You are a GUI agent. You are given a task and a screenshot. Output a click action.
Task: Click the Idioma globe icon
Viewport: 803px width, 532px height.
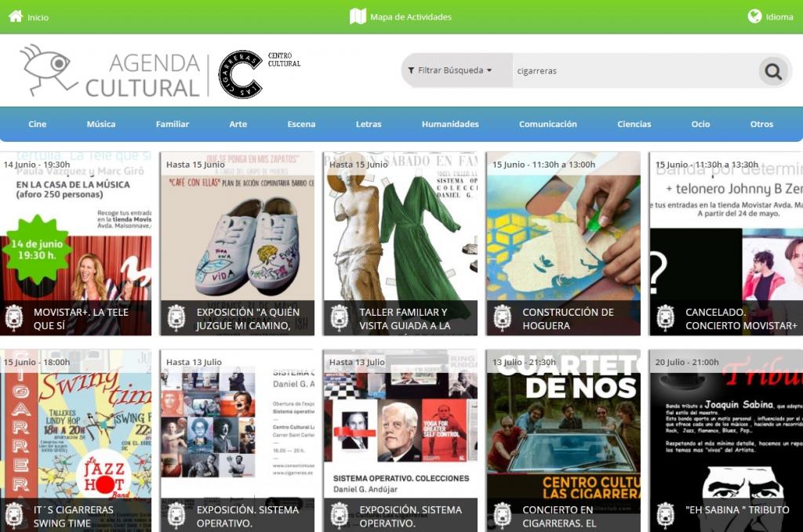(x=754, y=16)
